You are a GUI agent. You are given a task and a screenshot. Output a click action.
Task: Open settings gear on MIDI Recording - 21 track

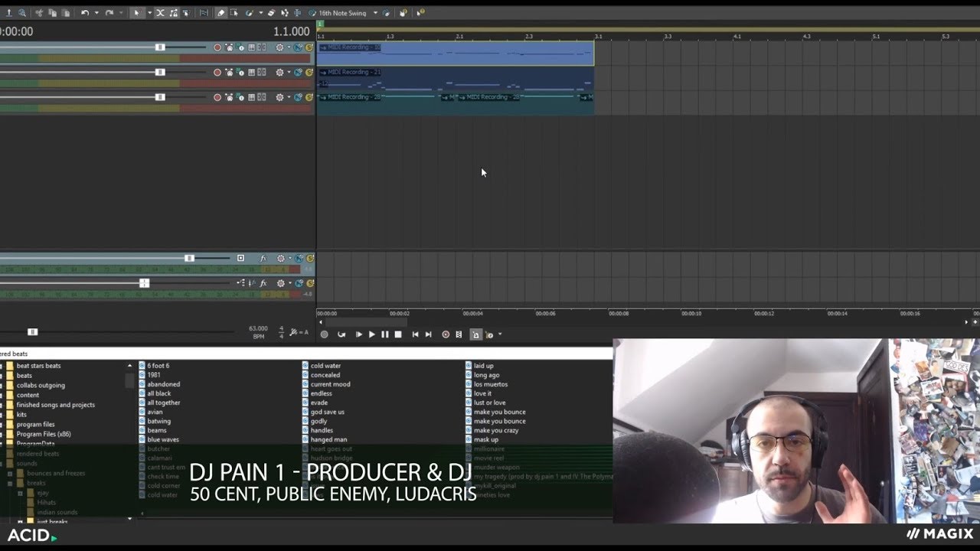279,73
